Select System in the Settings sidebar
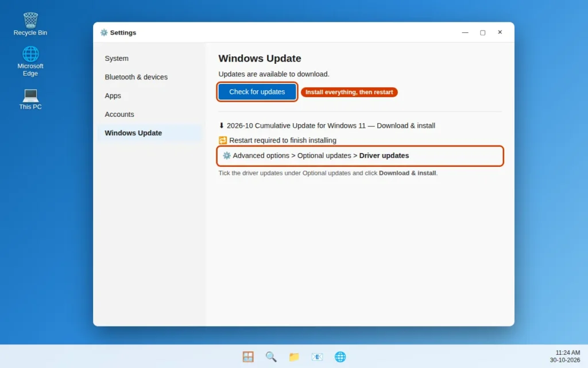This screenshot has height=368, width=588. 150,59
